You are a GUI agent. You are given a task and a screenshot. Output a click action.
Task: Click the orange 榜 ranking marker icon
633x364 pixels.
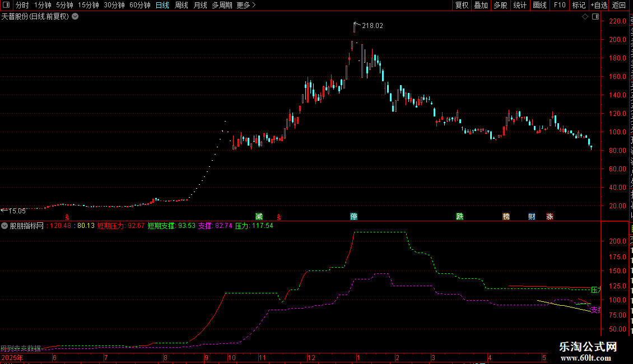[506, 217]
